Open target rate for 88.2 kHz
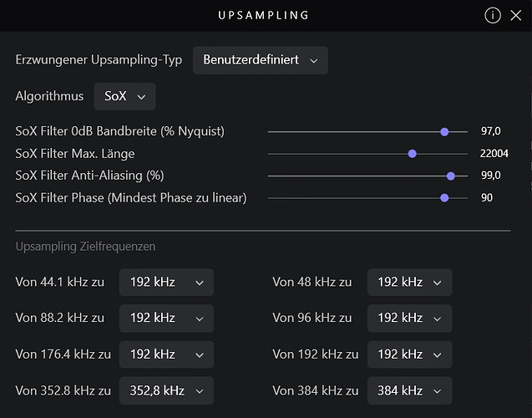This screenshot has width=532, height=418. (x=166, y=319)
